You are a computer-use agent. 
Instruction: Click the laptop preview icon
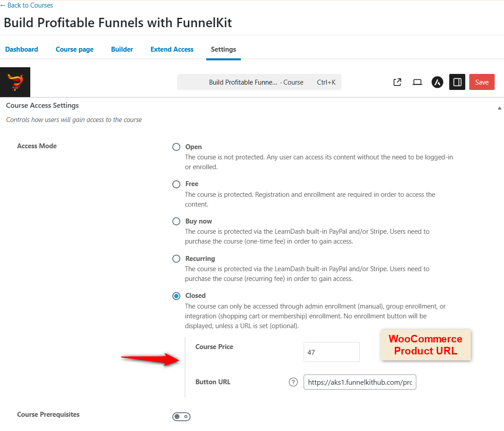tap(417, 82)
